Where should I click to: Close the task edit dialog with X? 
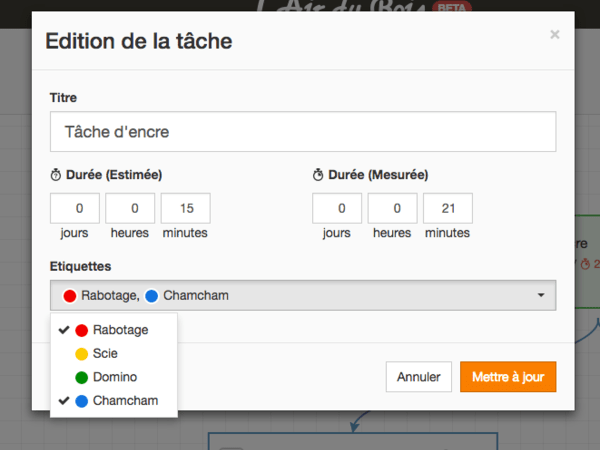[555, 35]
